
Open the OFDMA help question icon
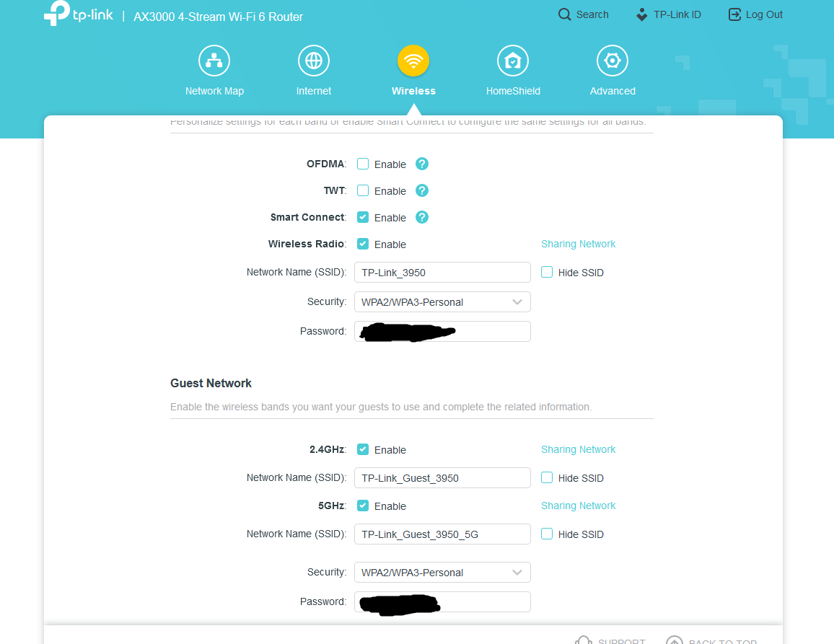[x=422, y=164]
